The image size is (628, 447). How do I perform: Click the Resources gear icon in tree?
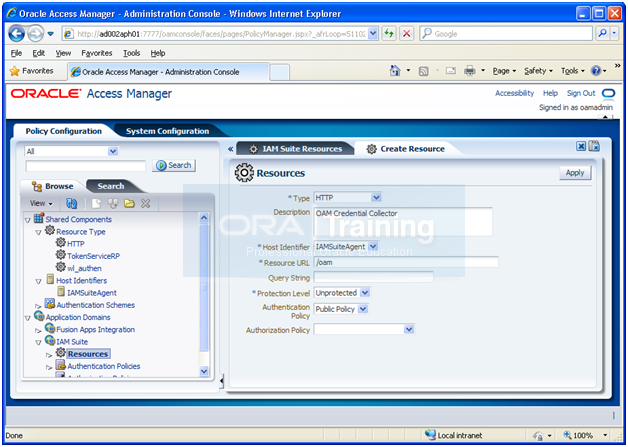point(60,352)
